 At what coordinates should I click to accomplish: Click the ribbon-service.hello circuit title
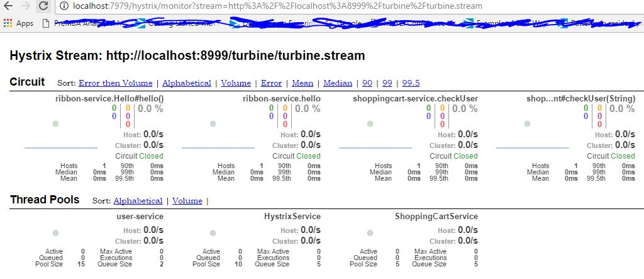click(x=282, y=99)
